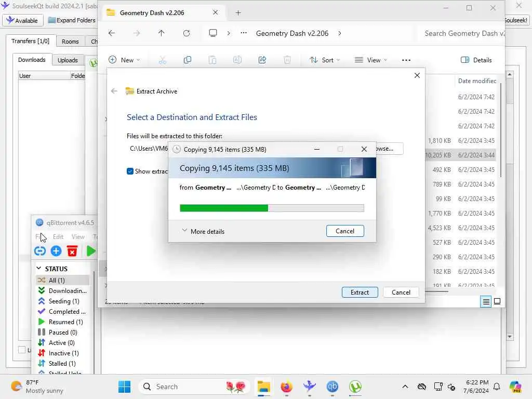Open the Sort dropdown in Explorer
Screen dimensions: 532x399
(324, 60)
